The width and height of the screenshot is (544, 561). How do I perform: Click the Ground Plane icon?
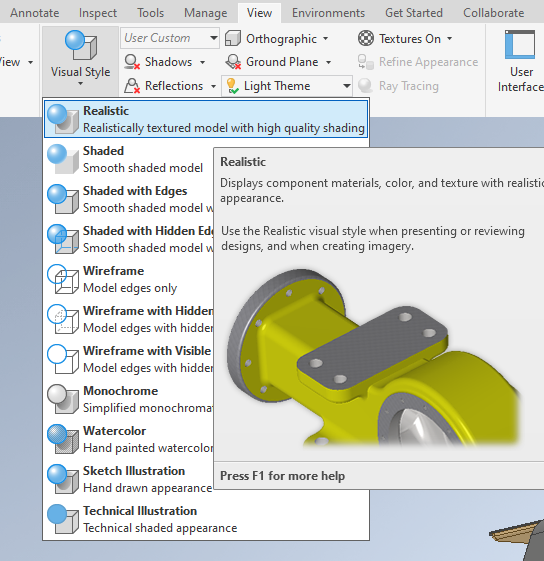(x=233, y=62)
